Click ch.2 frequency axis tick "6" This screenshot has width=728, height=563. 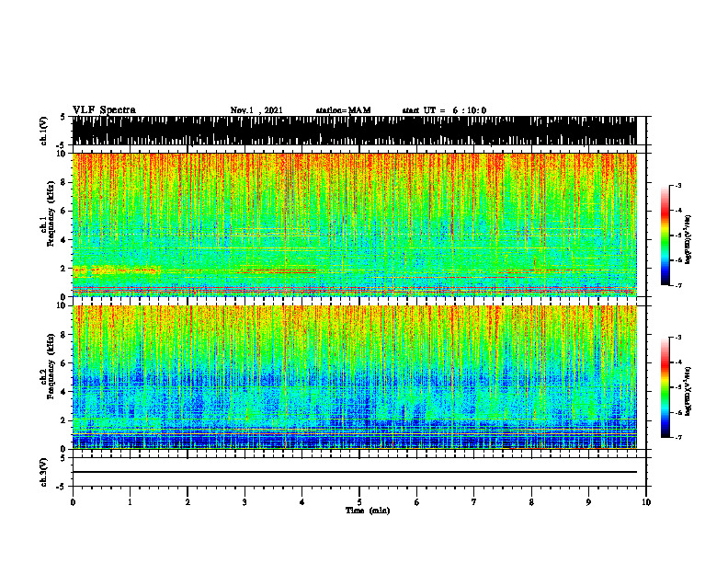[x=64, y=363]
